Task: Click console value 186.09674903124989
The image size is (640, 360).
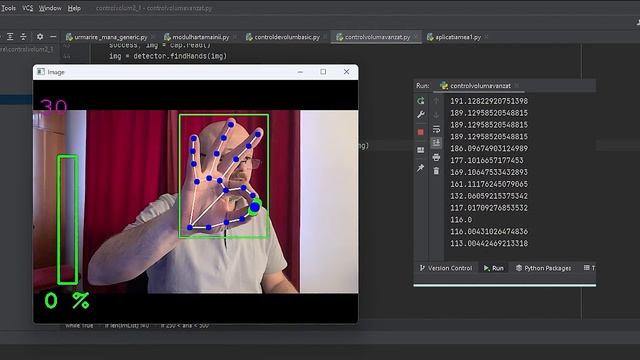Action: tap(489, 148)
